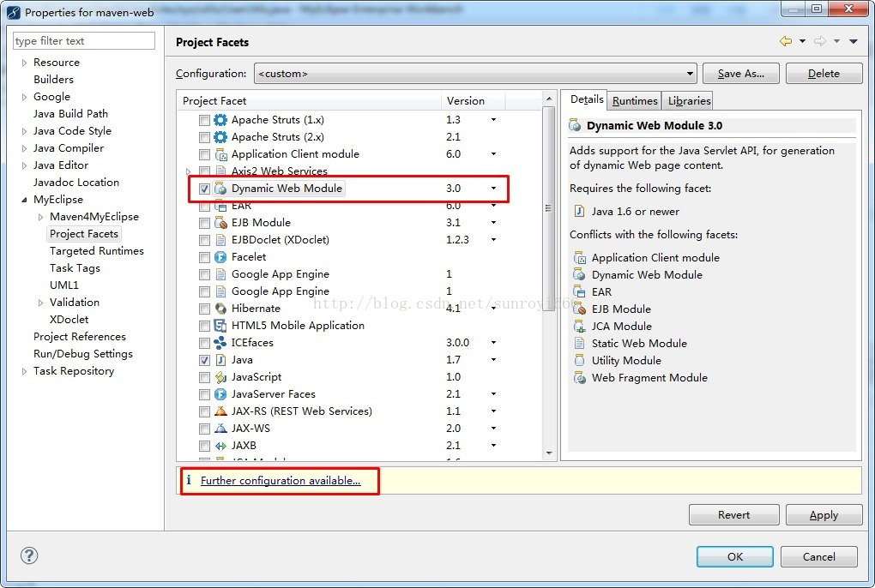Click the Web Fragment Module icon in Details
Viewport: 875px width, 588px height.
click(x=581, y=378)
